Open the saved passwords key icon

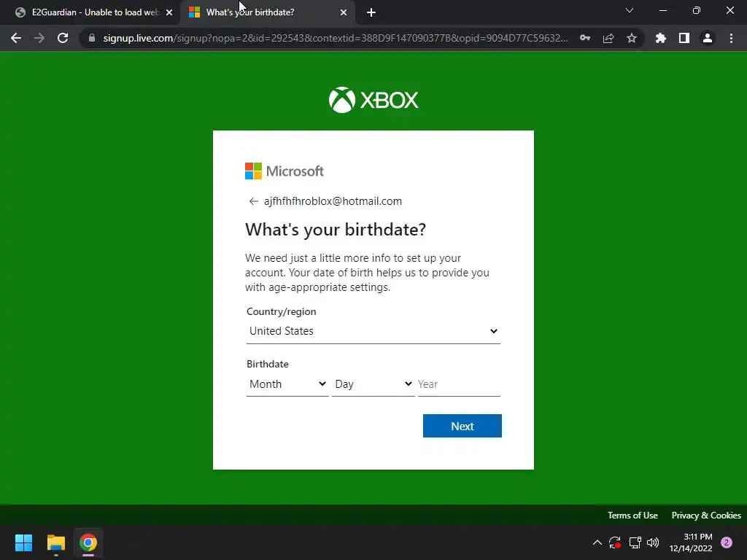click(x=585, y=38)
